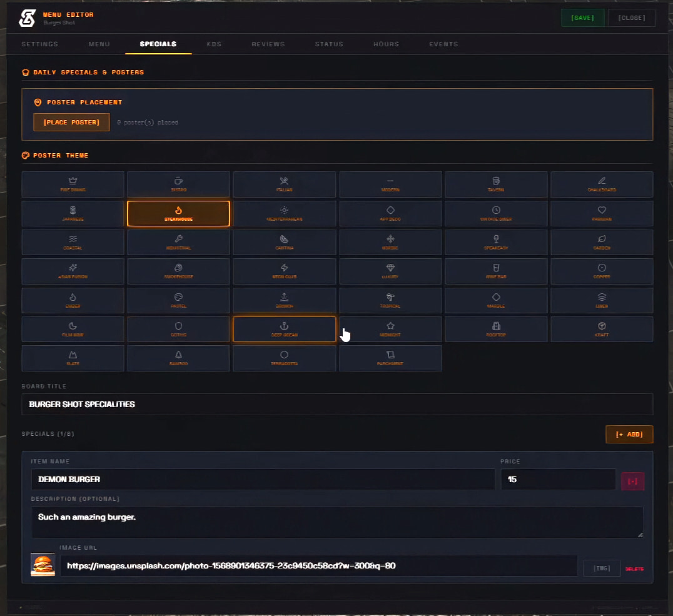The width and height of the screenshot is (673, 616).
Task: Choose the Cantina citrus theme
Action: (284, 242)
